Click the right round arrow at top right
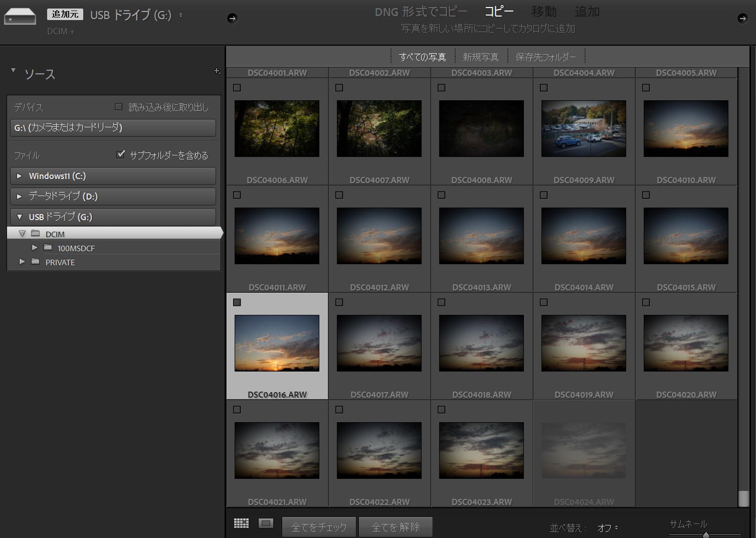 (x=742, y=19)
